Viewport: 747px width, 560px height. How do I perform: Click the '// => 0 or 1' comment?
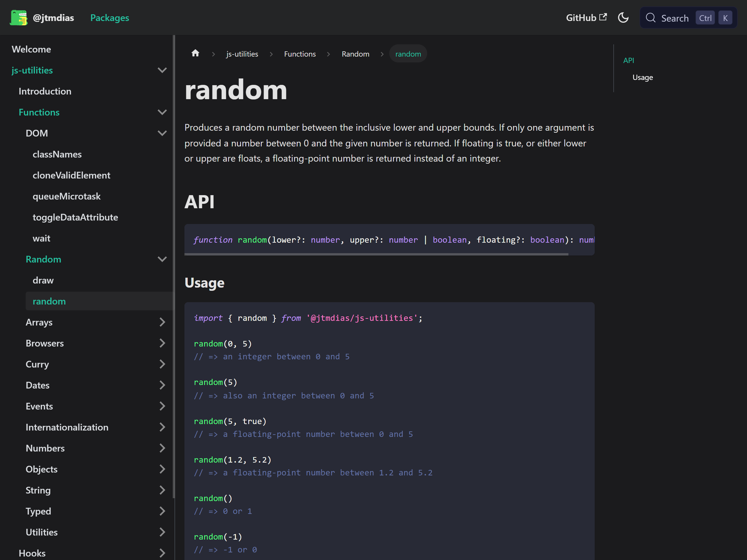click(223, 511)
